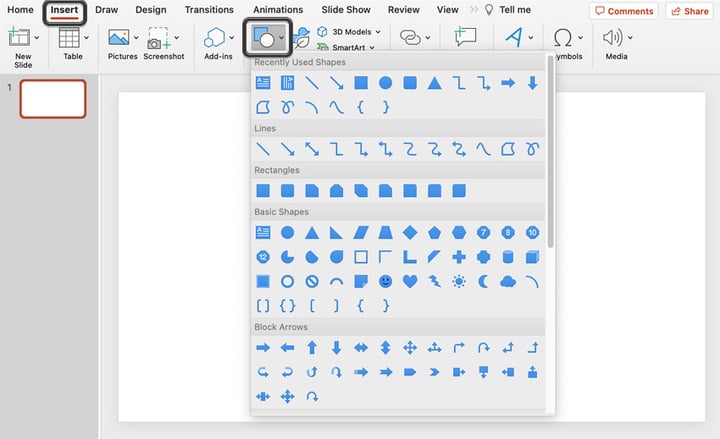Image resolution: width=720 pixels, height=439 pixels.
Task: Select the double-arrow line in Lines
Action: (312, 149)
